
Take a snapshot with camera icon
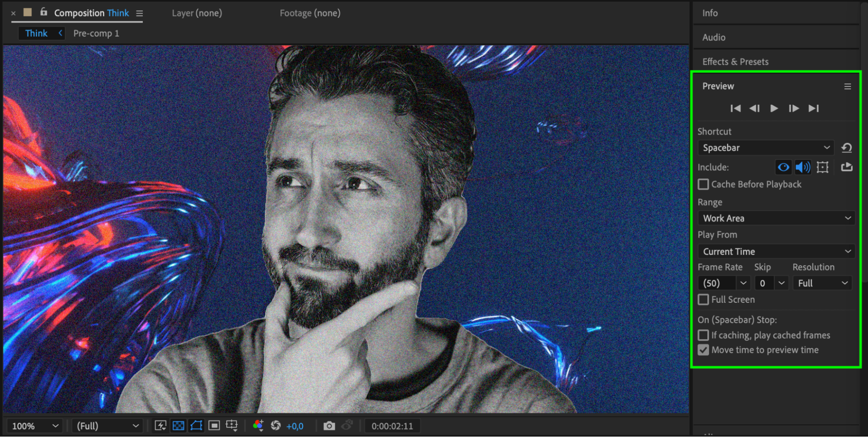coord(329,426)
